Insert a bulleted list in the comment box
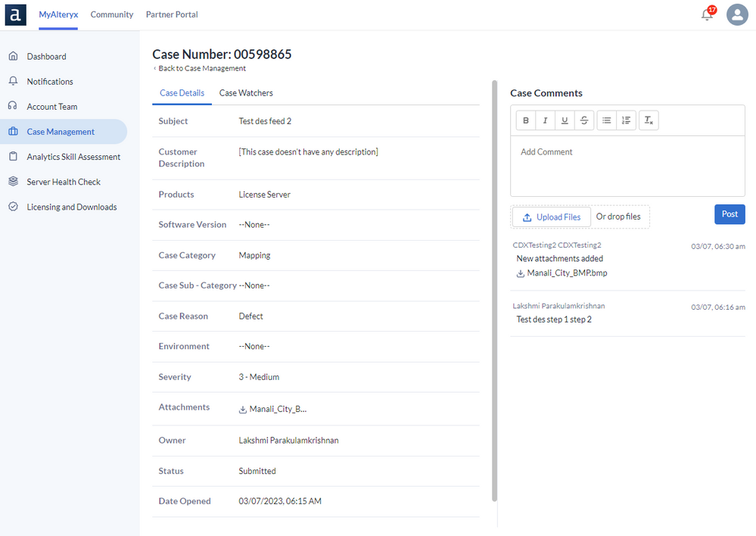 tap(607, 120)
